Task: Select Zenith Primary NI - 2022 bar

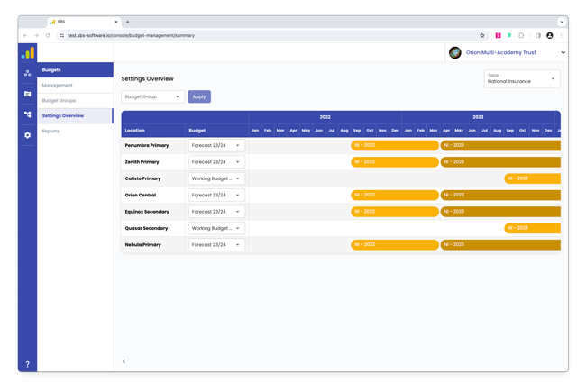Action: click(394, 162)
